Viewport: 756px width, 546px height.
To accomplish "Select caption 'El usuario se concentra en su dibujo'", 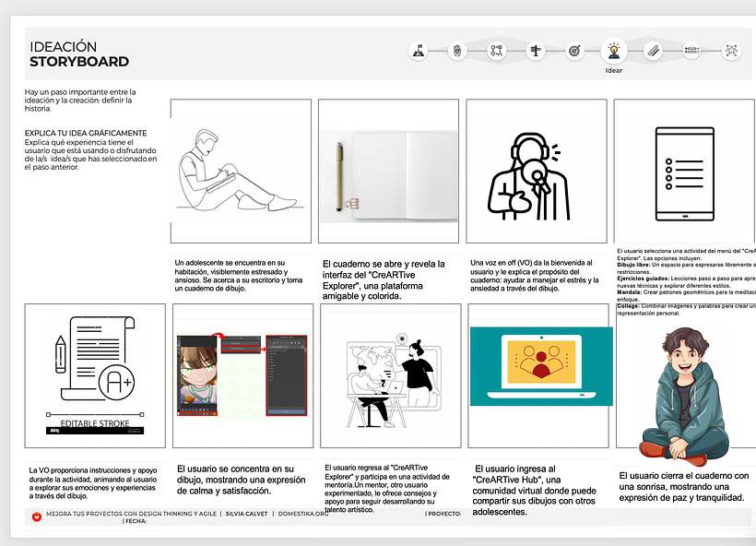I will [x=241, y=480].
